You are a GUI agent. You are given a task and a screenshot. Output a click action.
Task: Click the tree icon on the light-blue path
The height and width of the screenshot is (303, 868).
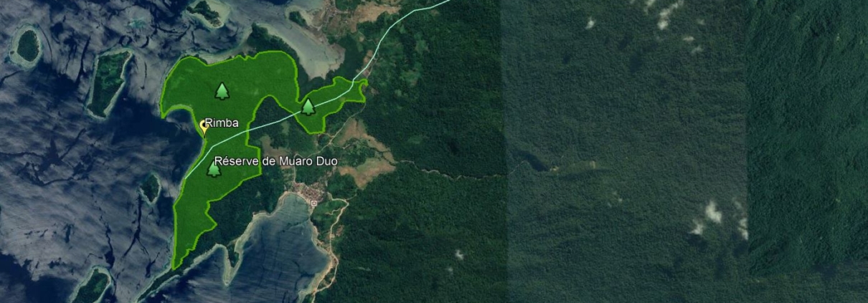click(x=308, y=107)
